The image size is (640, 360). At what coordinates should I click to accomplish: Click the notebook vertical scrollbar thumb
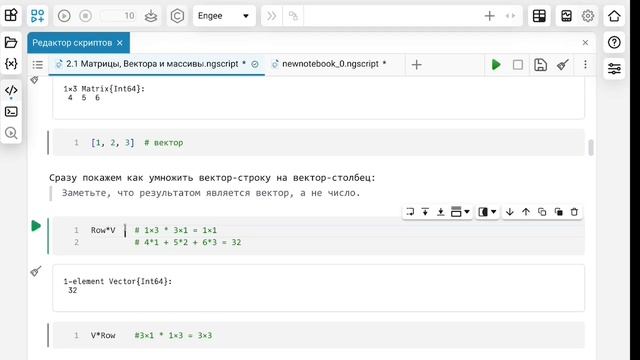(x=591, y=147)
